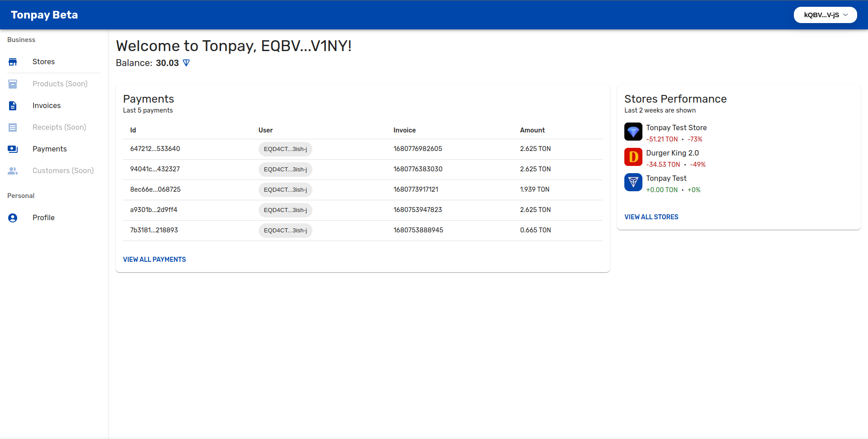868x439 pixels.
Task: Click user chip in payment 7b3181...218893 row
Action: pos(285,231)
